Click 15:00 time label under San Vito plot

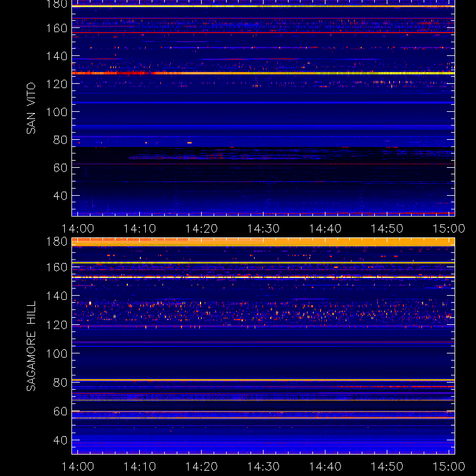(449, 228)
